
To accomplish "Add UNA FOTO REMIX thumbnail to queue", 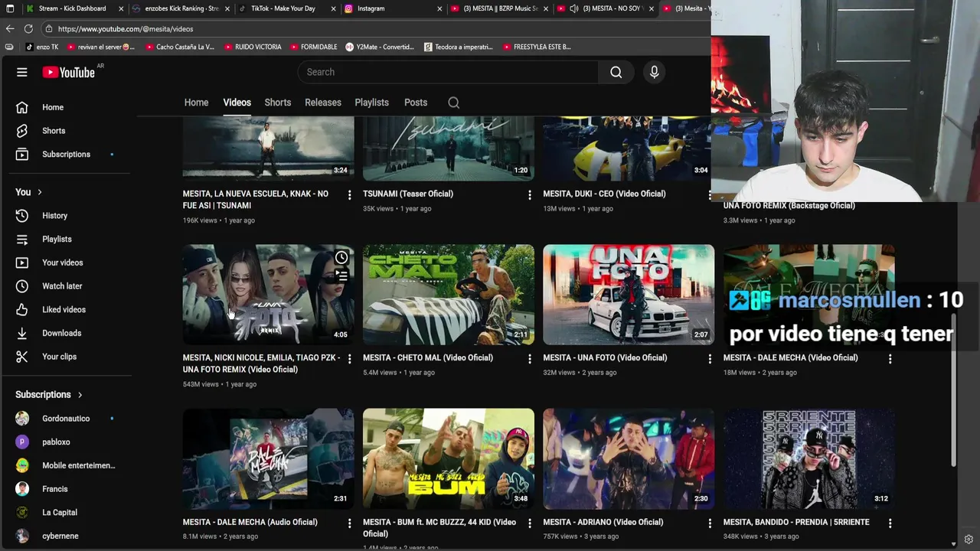I will (x=341, y=275).
